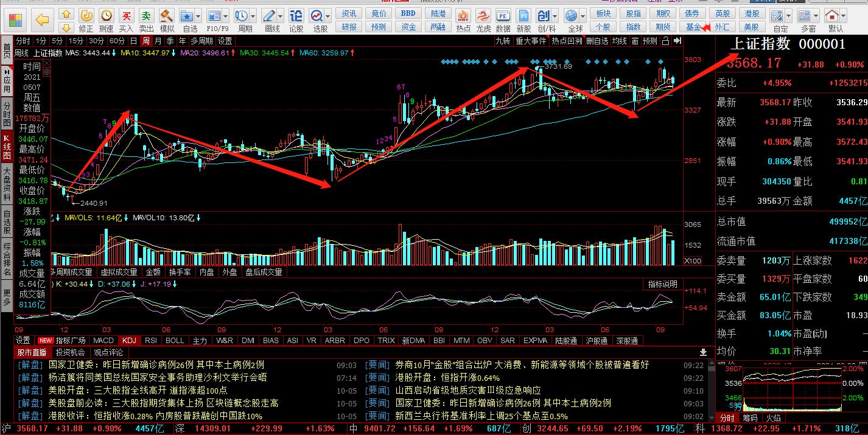Viewport: 868px width, 435px height.
Task: Open the 选股 dropdown arrow
Action: tap(328, 16)
